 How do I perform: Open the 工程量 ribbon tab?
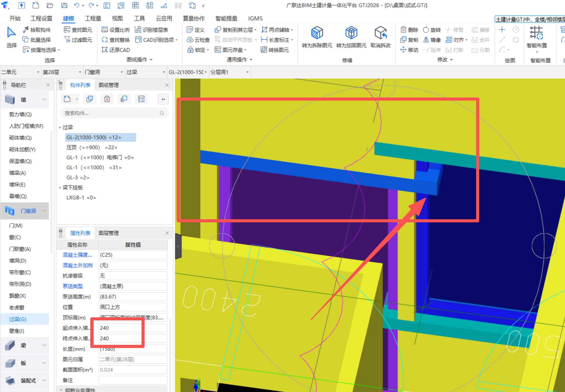93,18
